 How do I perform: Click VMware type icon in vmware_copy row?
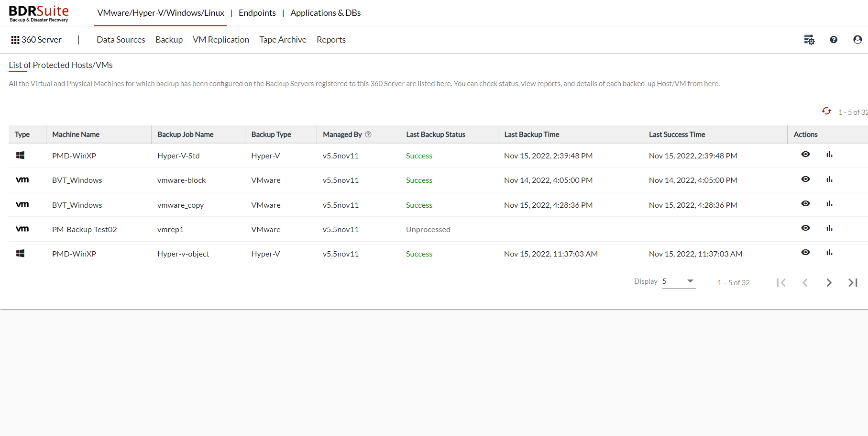click(x=22, y=204)
